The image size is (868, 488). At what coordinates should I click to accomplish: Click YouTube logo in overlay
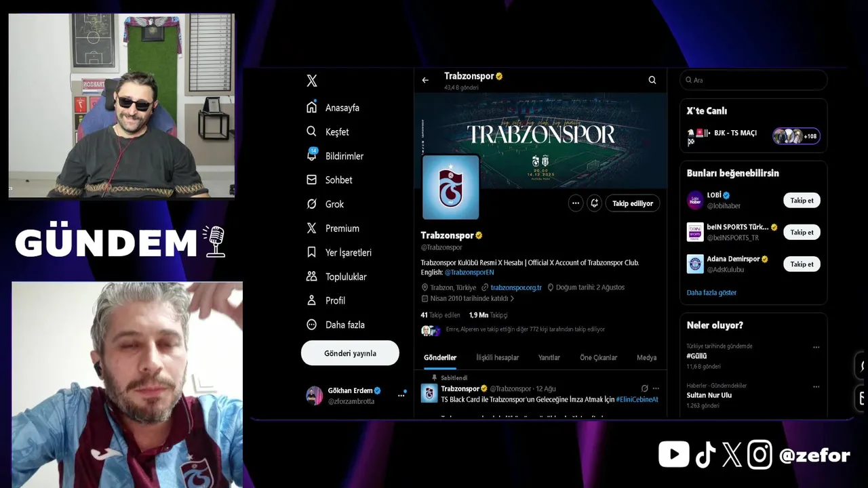674,455
